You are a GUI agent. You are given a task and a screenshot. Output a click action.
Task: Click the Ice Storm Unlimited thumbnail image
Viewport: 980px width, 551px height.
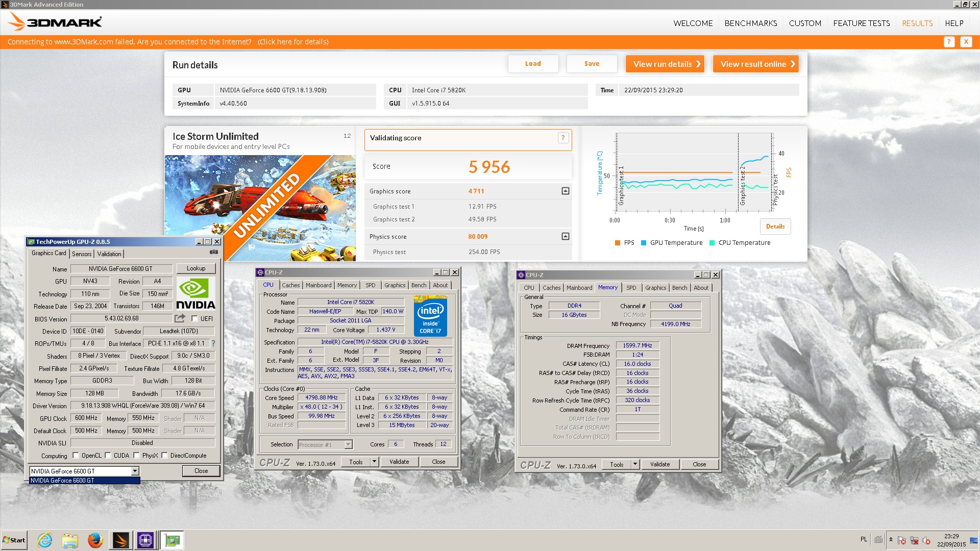pos(260,208)
